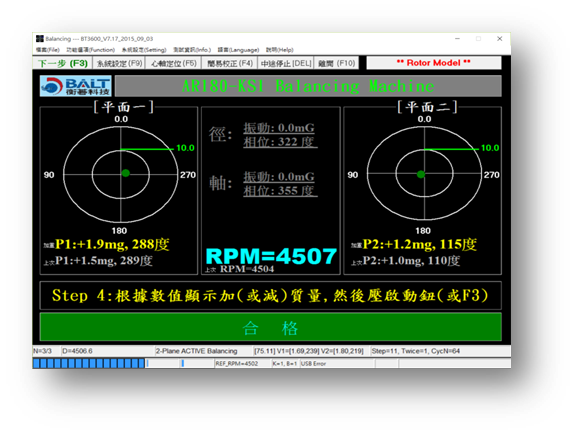This screenshot has width=576, height=434.
Task: Click the spindle positioning (F5) button
Action: (x=174, y=63)
